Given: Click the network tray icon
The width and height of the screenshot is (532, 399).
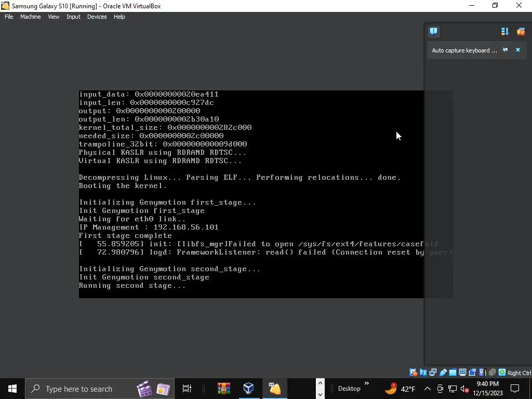Looking at the screenshot, I should (x=453, y=389).
